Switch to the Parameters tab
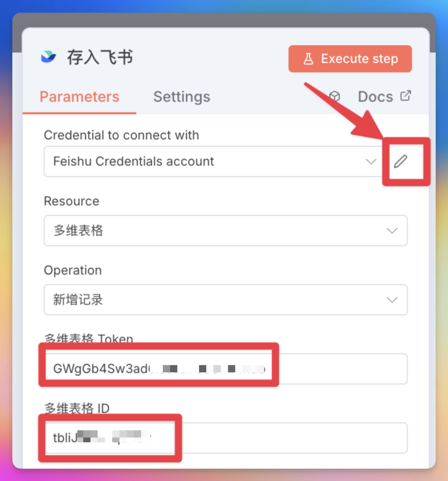 click(x=79, y=97)
